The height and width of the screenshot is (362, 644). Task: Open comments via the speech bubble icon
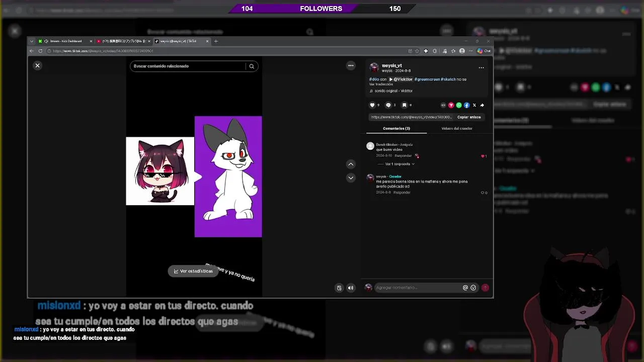[x=388, y=105]
